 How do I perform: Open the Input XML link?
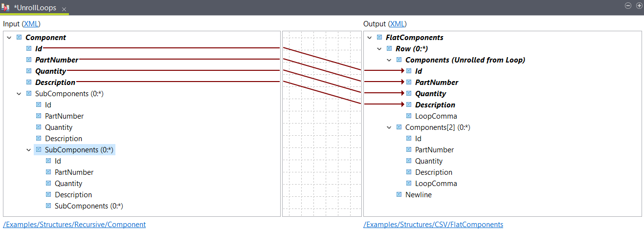(31, 23)
